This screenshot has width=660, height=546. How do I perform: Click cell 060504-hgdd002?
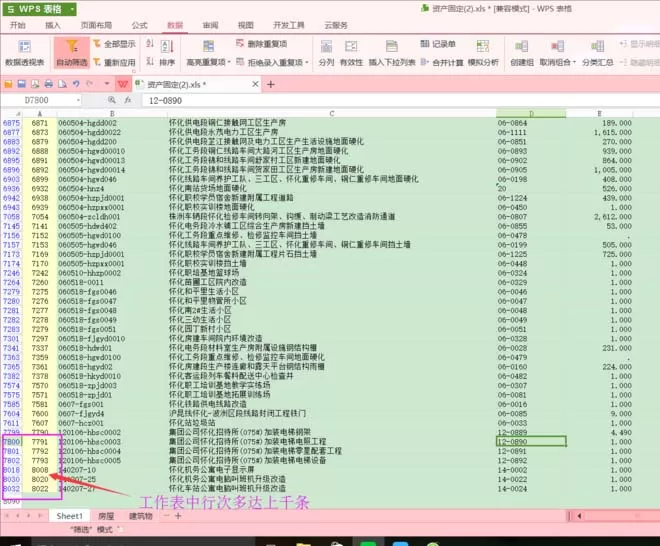(112, 123)
